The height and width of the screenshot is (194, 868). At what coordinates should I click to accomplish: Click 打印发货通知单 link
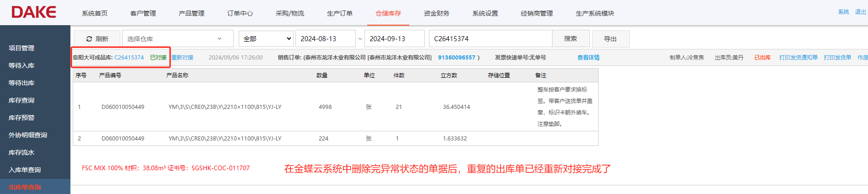tap(798, 58)
